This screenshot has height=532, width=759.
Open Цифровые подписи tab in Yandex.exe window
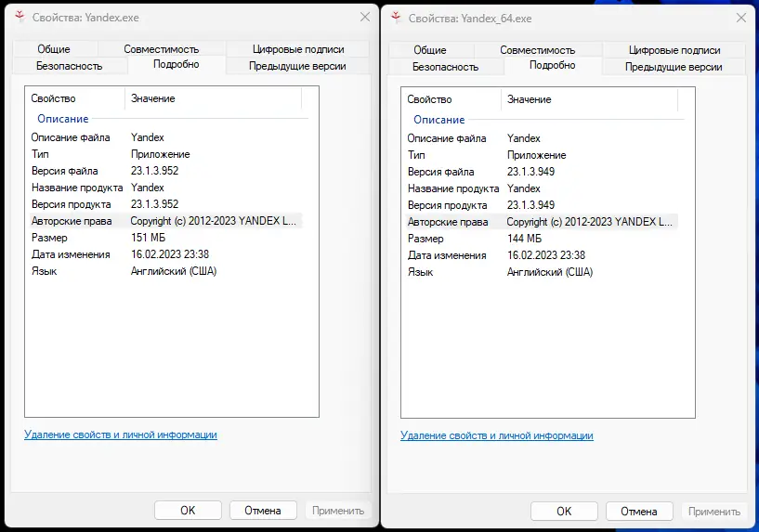pyautogui.click(x=297, y=50)
